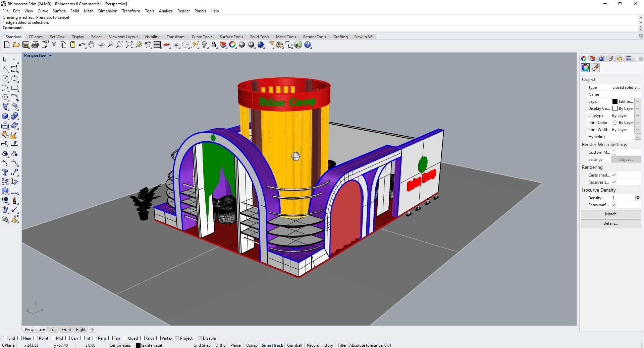Save the model with the floppy disk icon
The height and width of the screenshot is (348, 644).
pos(25,45)
